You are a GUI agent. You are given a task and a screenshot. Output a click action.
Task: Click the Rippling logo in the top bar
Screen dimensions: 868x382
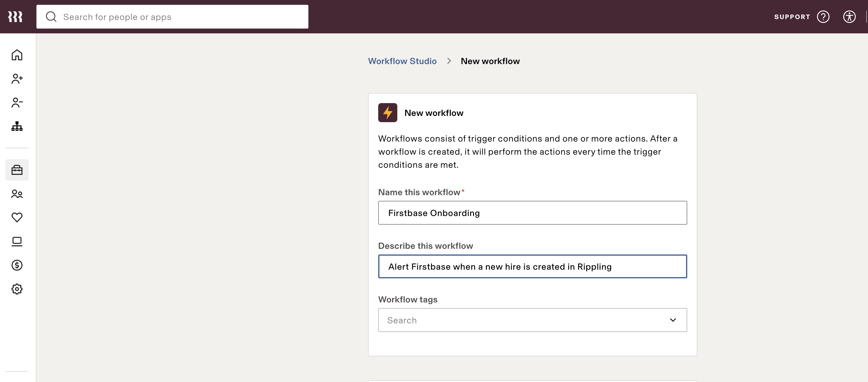coord(15,16)
